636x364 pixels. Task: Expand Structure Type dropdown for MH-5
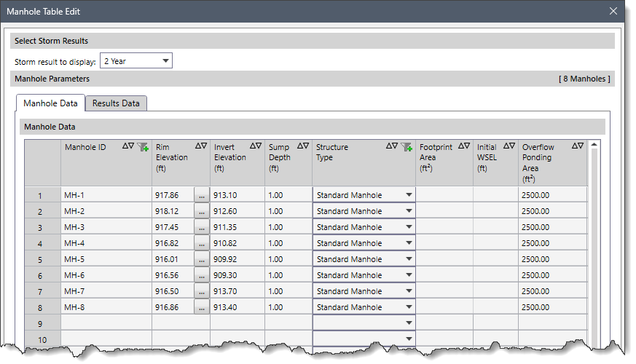coord(409,259)
